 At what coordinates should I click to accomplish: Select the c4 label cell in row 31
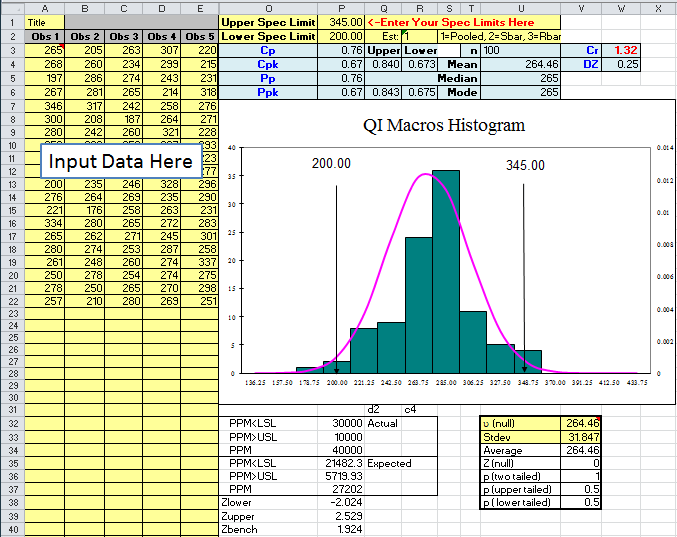tap(410, 410)
